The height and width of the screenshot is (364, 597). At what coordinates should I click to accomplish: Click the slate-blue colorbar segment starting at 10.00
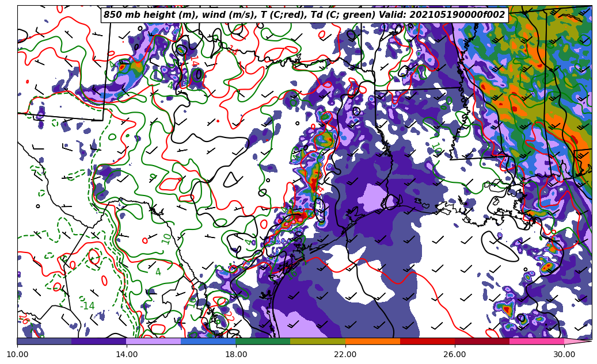[44, 341]
